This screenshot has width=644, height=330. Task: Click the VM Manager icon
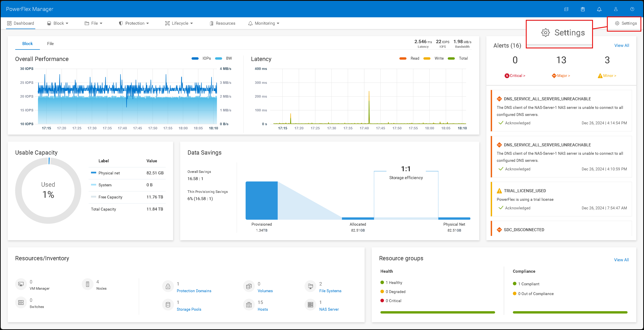pyautogui.click(x=21, y=284)
